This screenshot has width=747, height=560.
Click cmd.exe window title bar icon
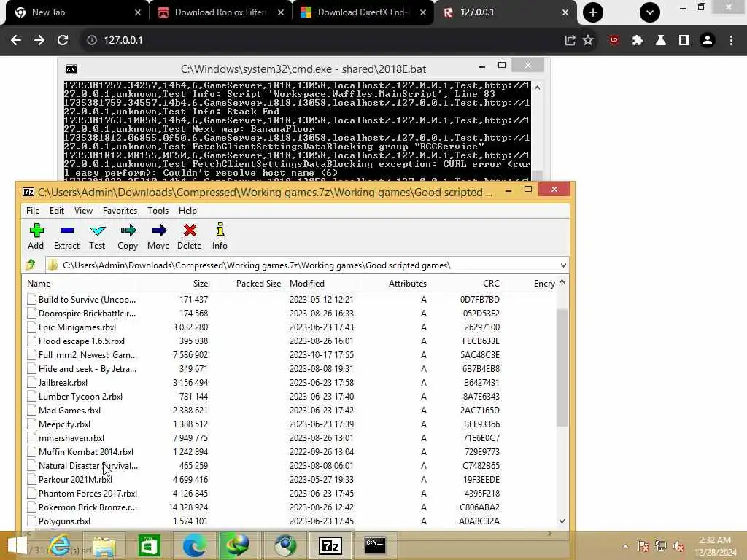pyautogui.click(x=71, y=69)
